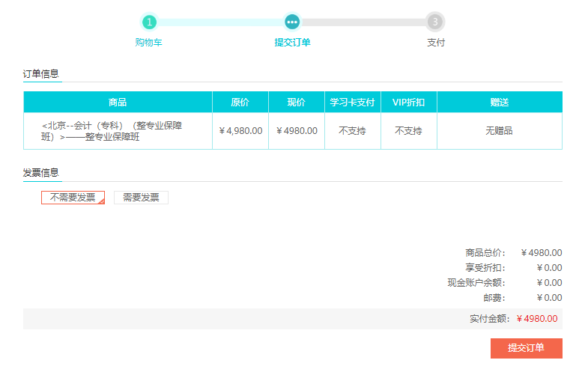Click the 订单信息 section heading

pyautogui.click(x=41, y=74)
